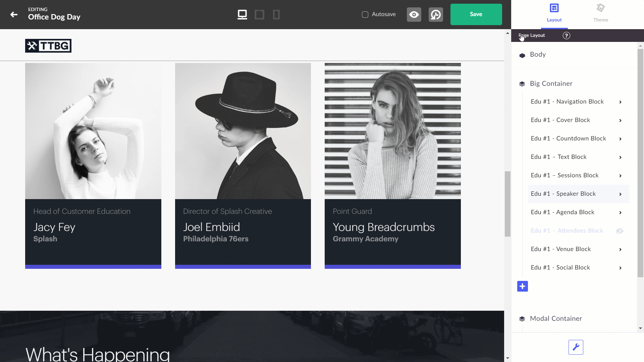This screenshot has width=644, height=362.
Task: Switch to tablet preview icon
Action: [259, 14]
